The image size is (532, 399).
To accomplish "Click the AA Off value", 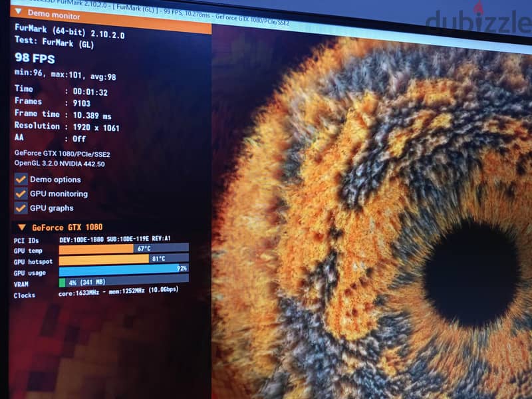I will pos(79,139).
